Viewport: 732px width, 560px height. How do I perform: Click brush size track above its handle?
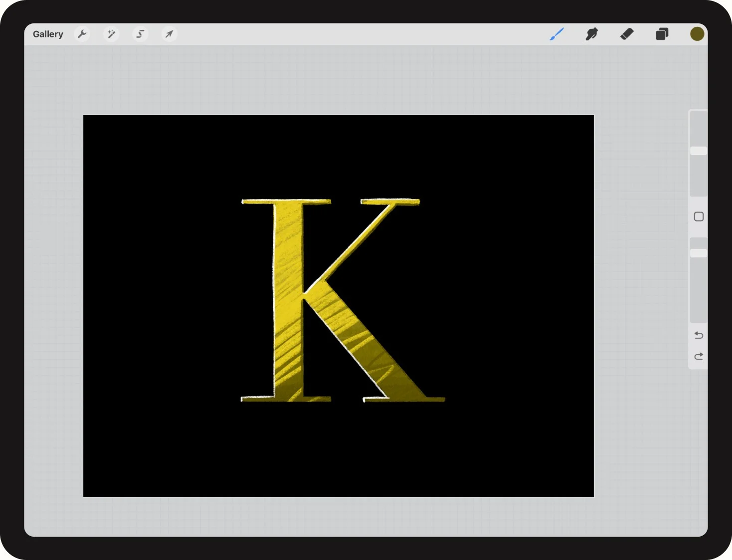698,129
